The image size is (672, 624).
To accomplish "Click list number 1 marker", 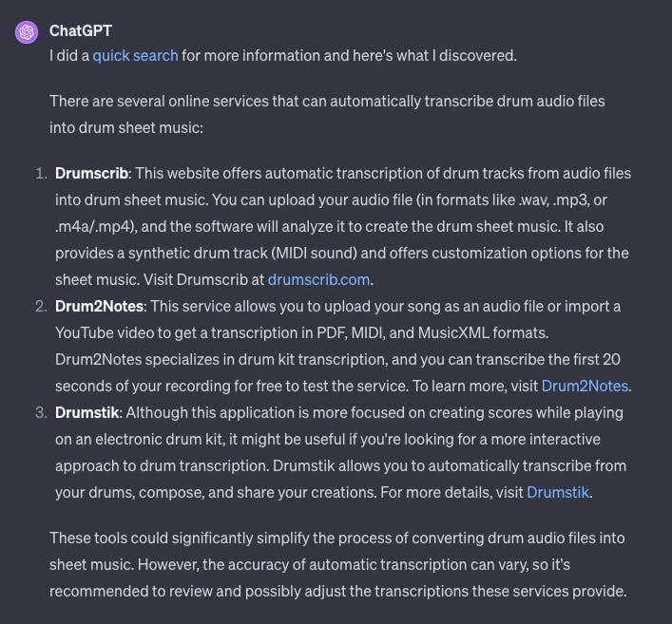I will coord(41,173).
